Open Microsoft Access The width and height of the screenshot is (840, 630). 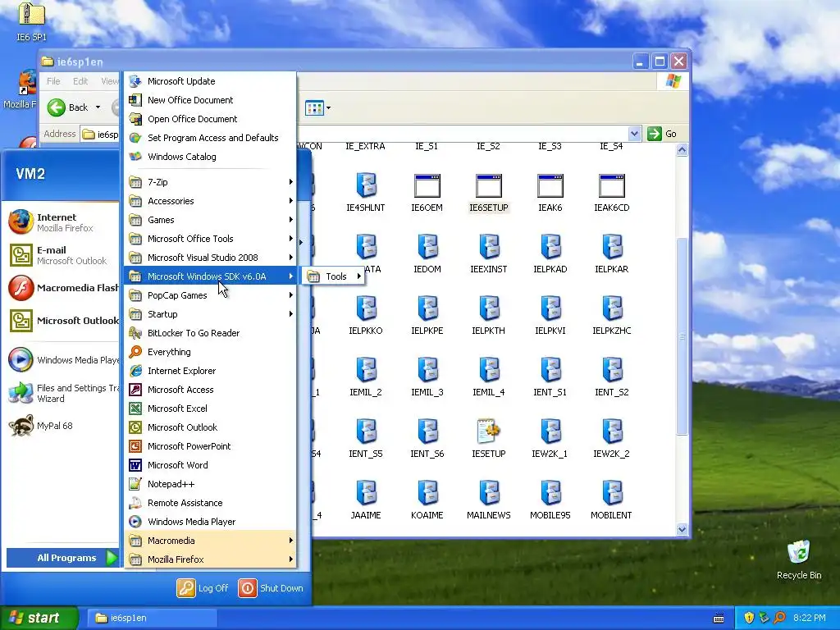(210, 390)
